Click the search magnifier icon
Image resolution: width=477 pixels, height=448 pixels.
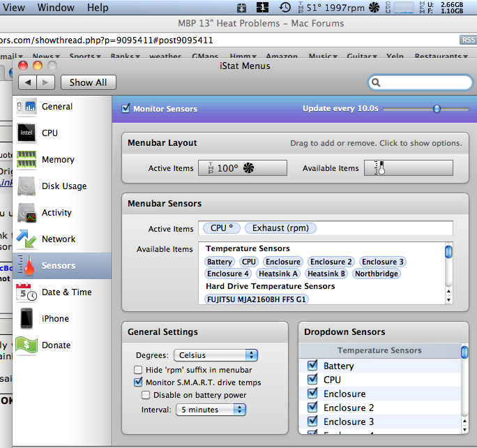[x=376, y=82]
